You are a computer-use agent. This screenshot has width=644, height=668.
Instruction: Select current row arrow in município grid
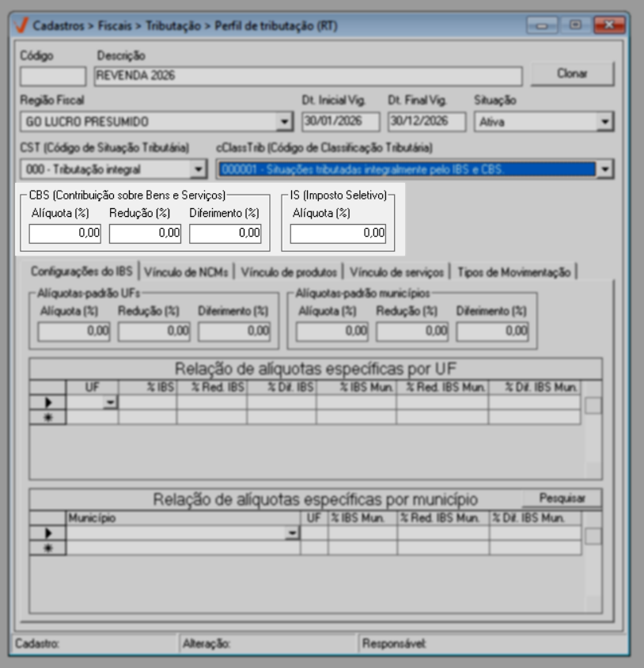[47, 533]
